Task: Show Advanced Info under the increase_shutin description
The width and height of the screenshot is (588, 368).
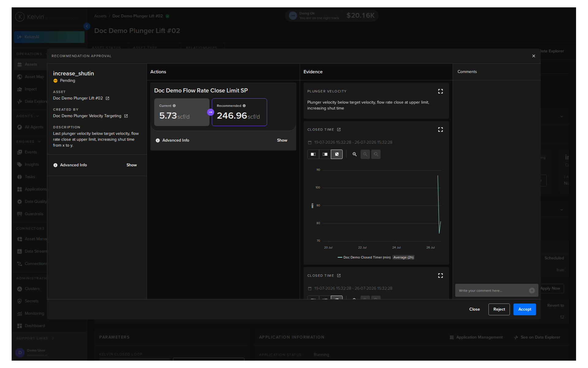Action: 132,165
